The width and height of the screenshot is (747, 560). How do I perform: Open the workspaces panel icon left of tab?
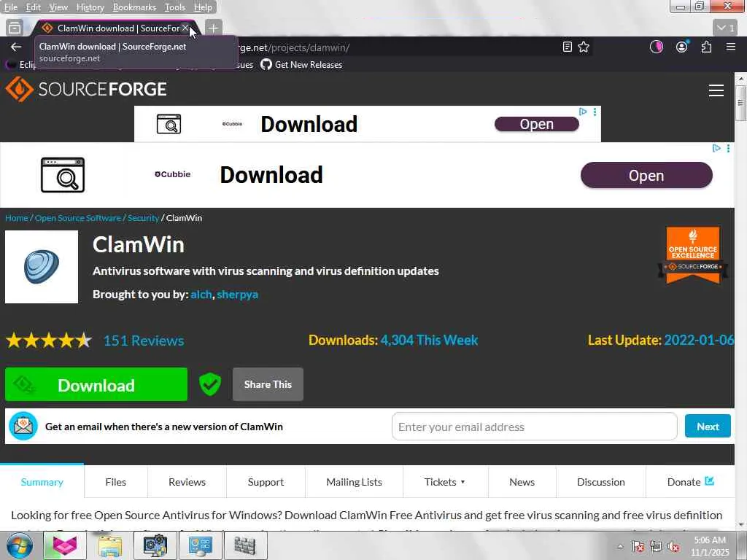click(x=15, y=28)
